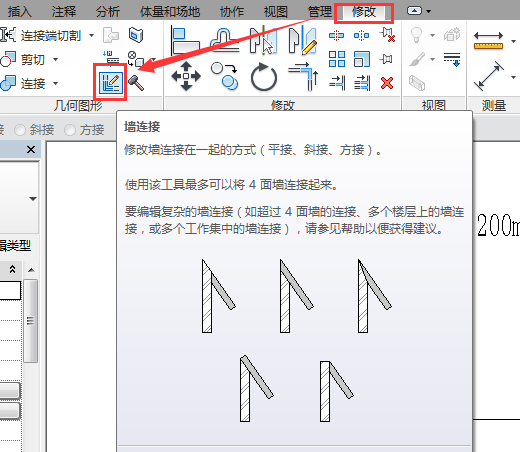Click the red Delete X icon
Image resolution: width=520 pixels, height=452 pixels.
[x=387, y=83]
